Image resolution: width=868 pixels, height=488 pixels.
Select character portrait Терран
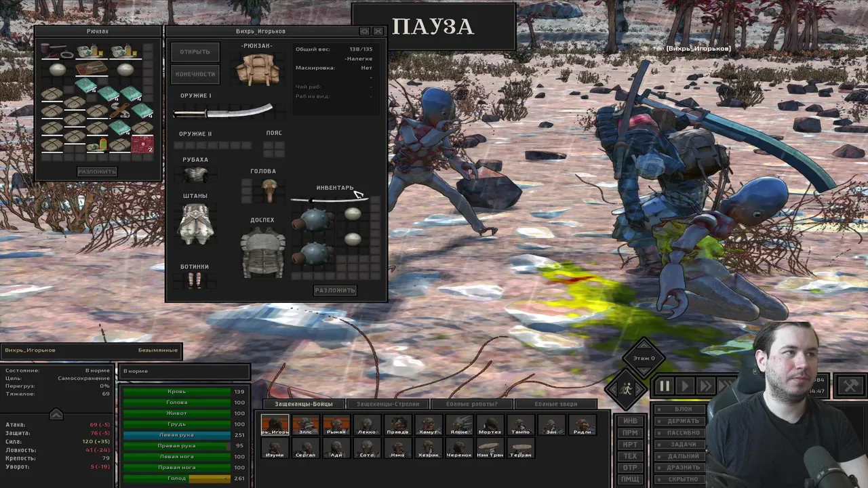pyautogui.click(x=521, y=448)
